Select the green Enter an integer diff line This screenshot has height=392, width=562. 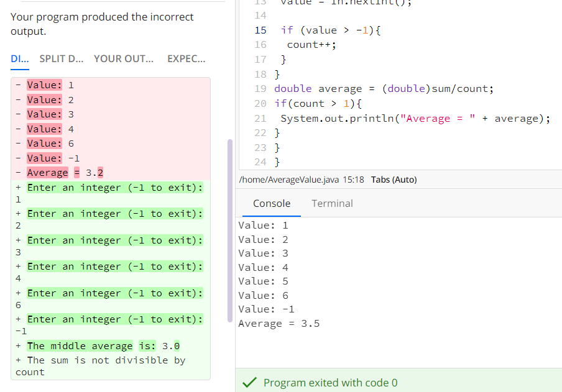tap(115, 187)
